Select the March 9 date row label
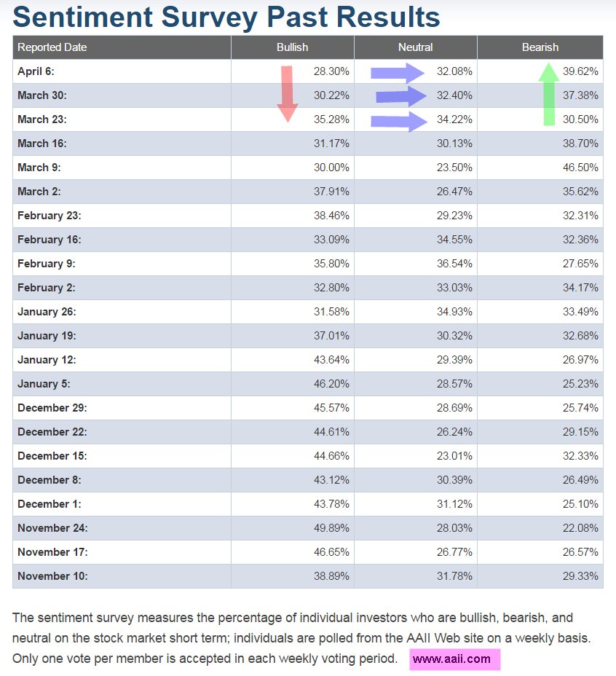This screenshot has height=676, width=616. 39,168
